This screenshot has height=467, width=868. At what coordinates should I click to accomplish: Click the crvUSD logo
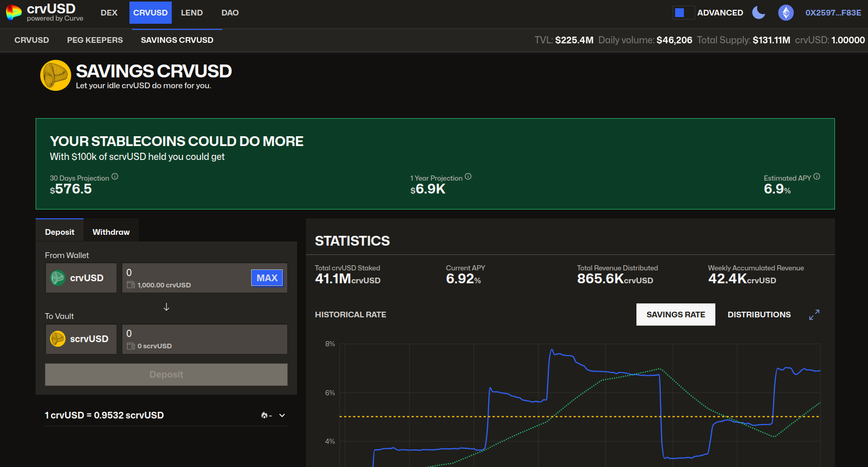(x=13, y=13)
